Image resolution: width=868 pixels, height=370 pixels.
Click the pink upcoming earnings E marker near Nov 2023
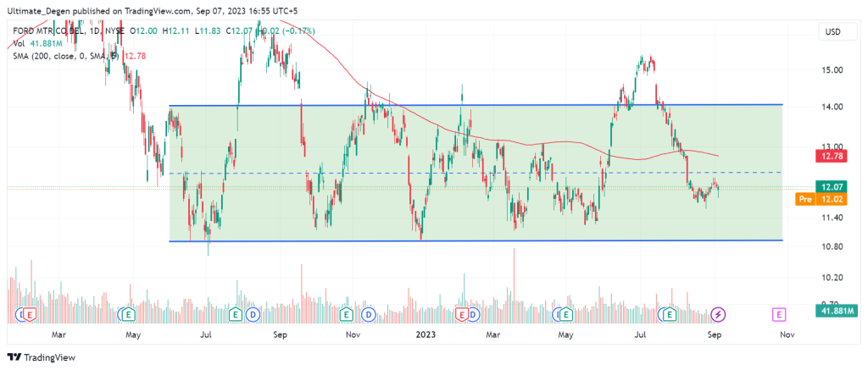coord(779,315)
